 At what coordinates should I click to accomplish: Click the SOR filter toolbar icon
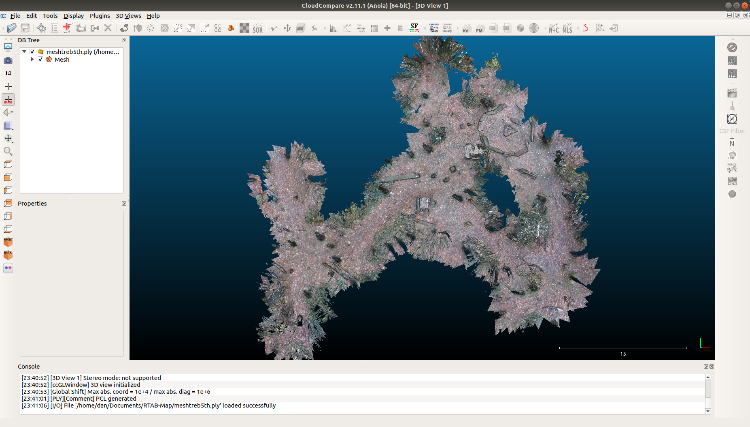point(257,28)
